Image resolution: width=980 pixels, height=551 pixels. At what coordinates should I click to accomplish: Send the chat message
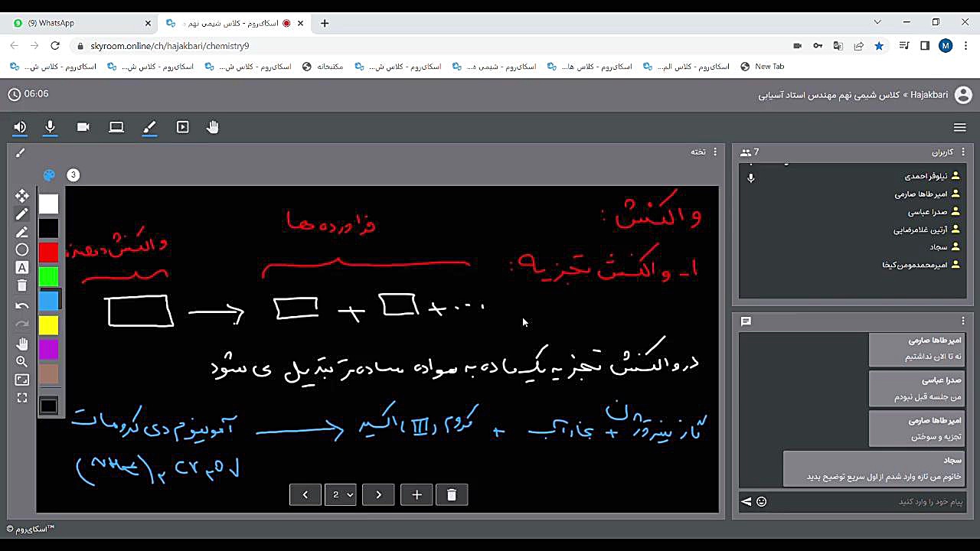(746, 501)
